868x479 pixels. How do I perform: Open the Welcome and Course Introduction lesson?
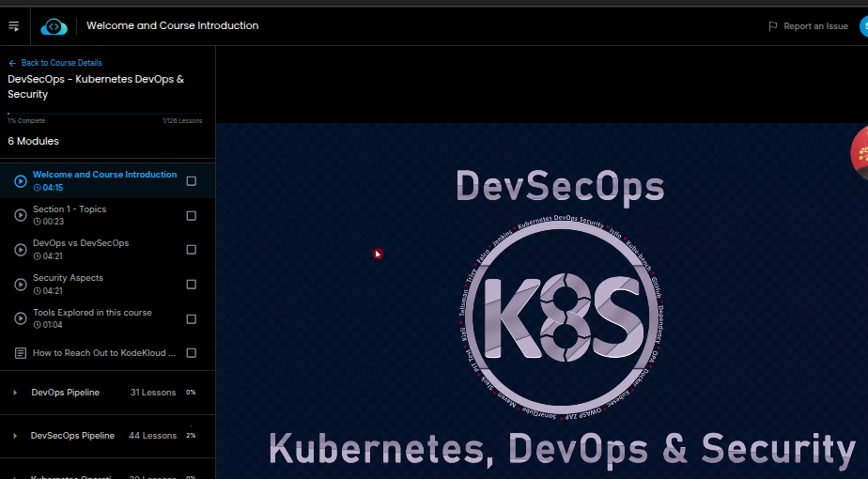(x=104, y=175)
